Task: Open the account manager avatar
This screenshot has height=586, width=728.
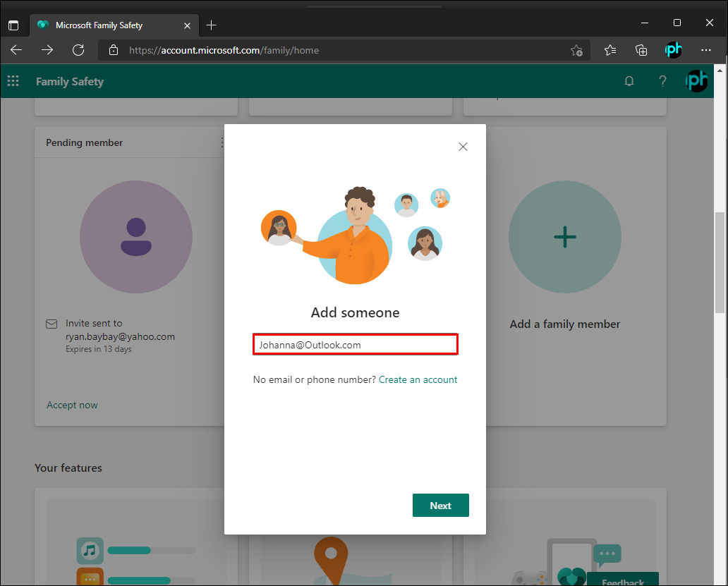Action: coord(696,81)
